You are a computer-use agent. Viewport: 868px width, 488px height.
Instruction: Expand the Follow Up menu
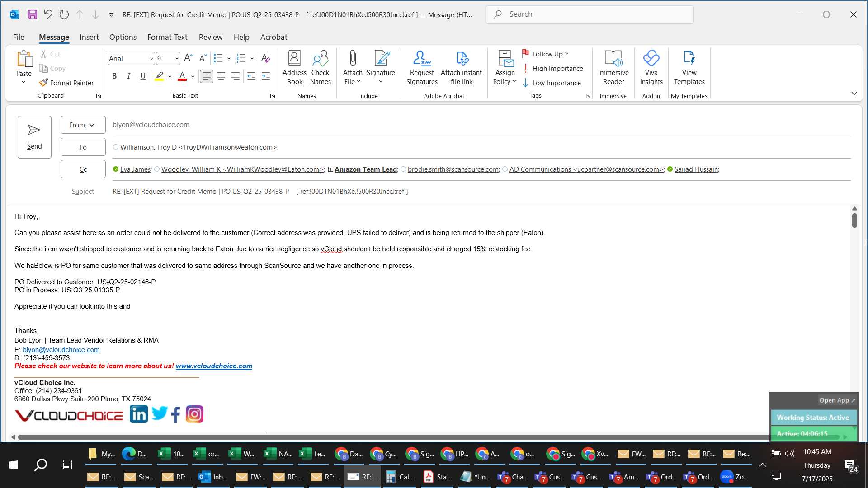tap(545, 54)
